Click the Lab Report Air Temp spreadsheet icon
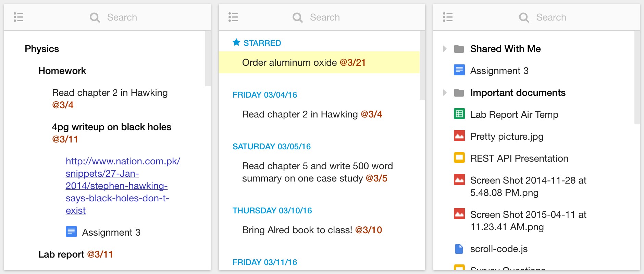This screenshot has width=644, height=274. [459, 114]
